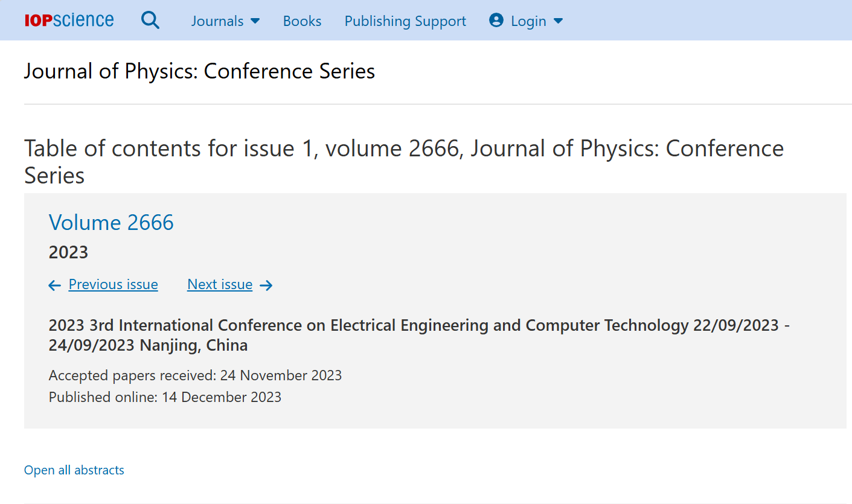Screen dimensions: 852x504
Task: Click the Published online date line
Action: point(165,397)
